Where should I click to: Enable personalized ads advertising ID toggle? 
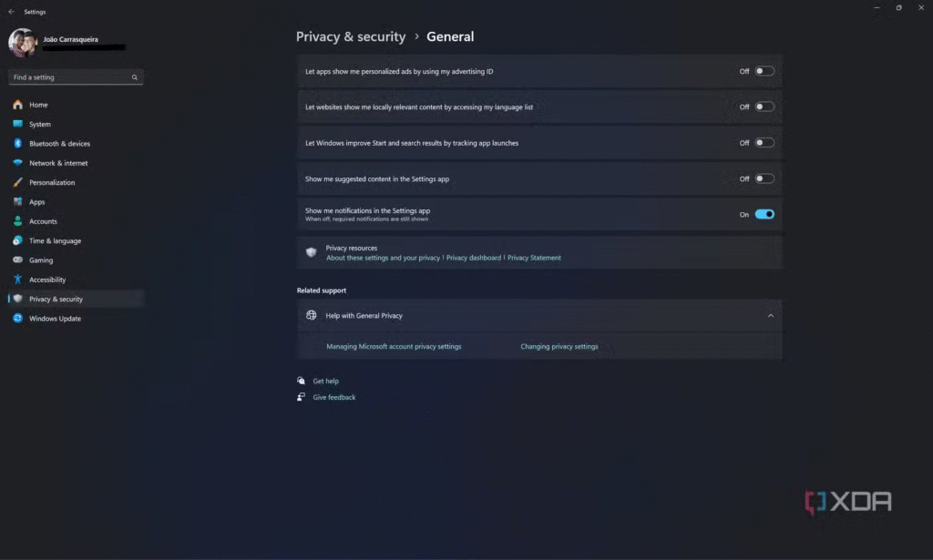coord(764,71)
